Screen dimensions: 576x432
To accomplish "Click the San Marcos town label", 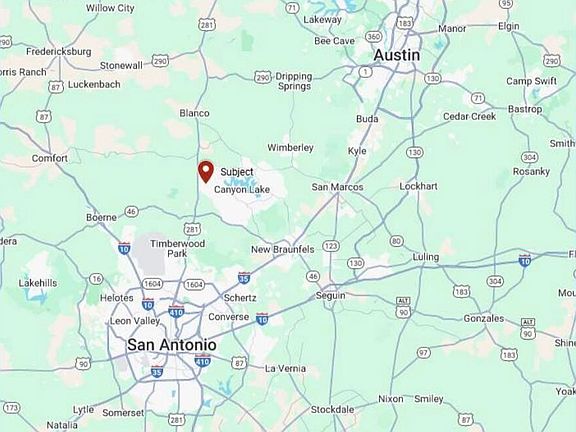I will (337, 187).
